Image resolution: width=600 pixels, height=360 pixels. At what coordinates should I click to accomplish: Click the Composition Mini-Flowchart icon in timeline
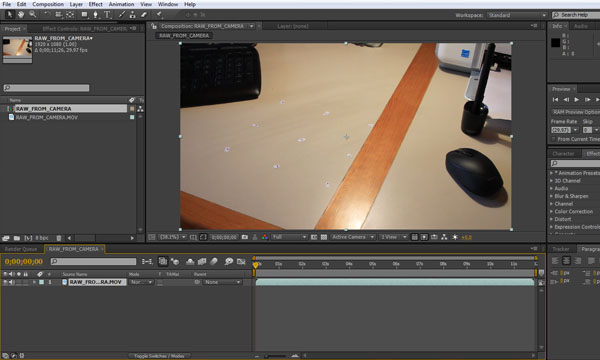(147, 262)
